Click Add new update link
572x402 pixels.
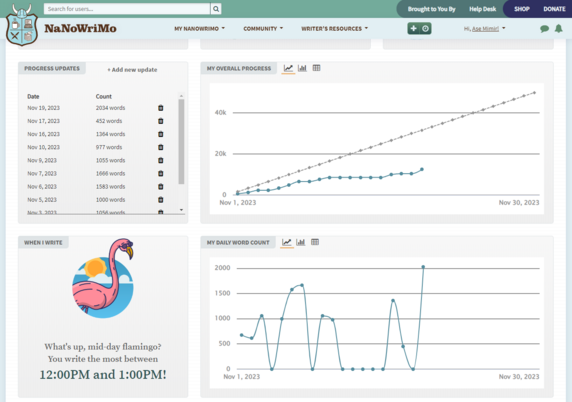pos(132,70)
